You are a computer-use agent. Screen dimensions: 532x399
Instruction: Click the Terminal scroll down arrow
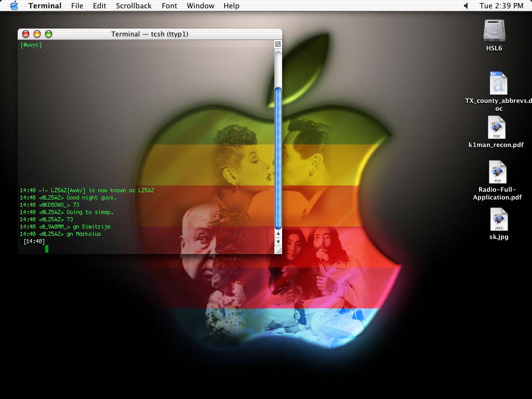(x=278, y=242)
